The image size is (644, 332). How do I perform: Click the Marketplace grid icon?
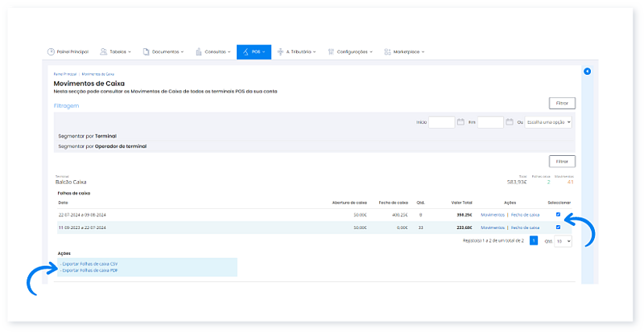[387, 51]
